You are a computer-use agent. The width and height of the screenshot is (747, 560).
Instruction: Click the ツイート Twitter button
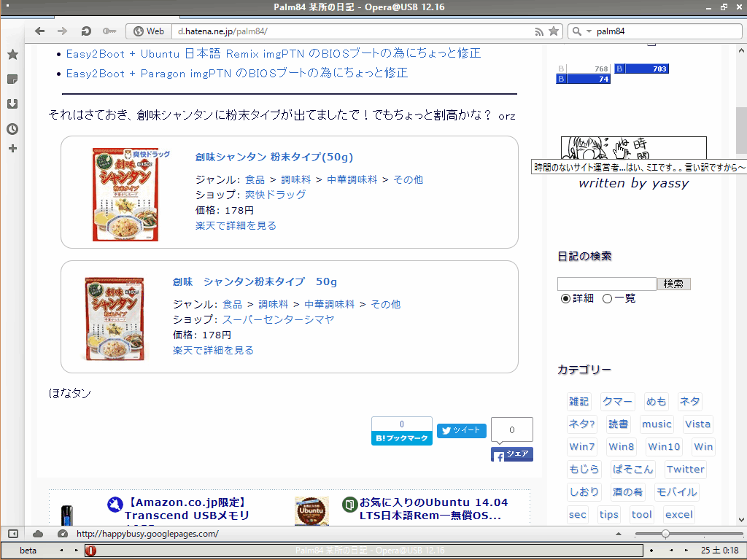[x=461, y=430]
